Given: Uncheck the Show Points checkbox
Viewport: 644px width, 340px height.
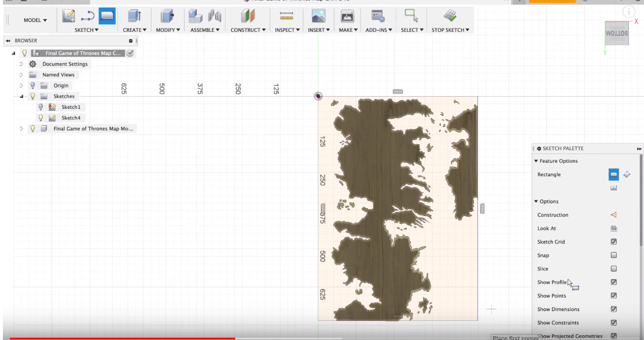Looking at the screenshot, I should click(x=613, y=295).
